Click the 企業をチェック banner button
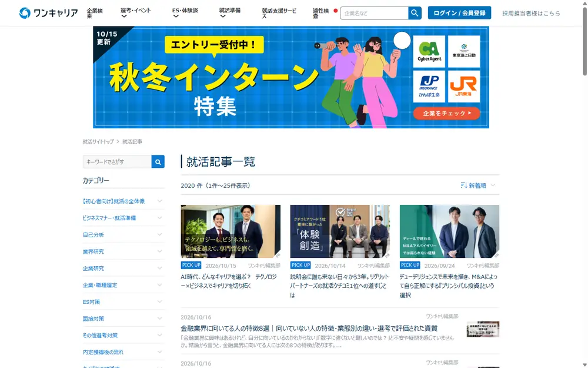The width and height of the screenshot is (588, 368). [x=447, y=113]
